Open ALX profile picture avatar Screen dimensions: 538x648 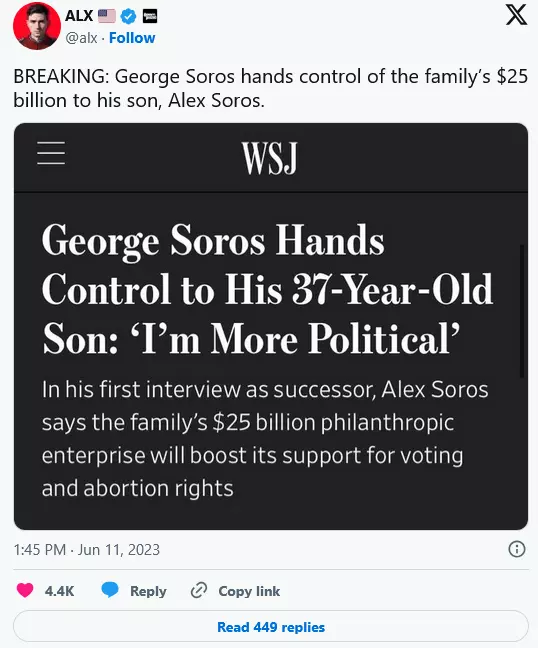[x=37, y=26]
